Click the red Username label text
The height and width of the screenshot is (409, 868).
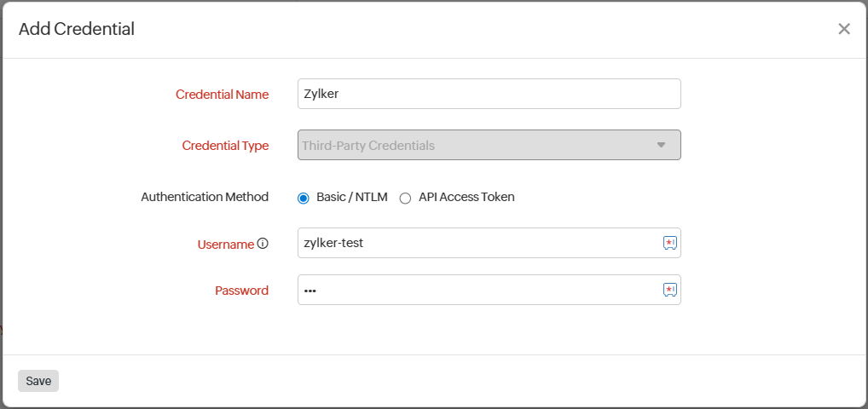225,245
